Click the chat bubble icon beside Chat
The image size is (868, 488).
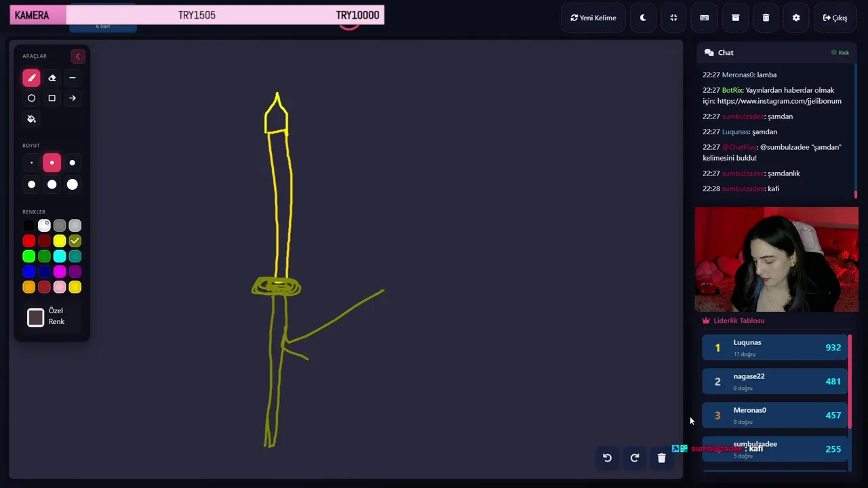point(709,52)
